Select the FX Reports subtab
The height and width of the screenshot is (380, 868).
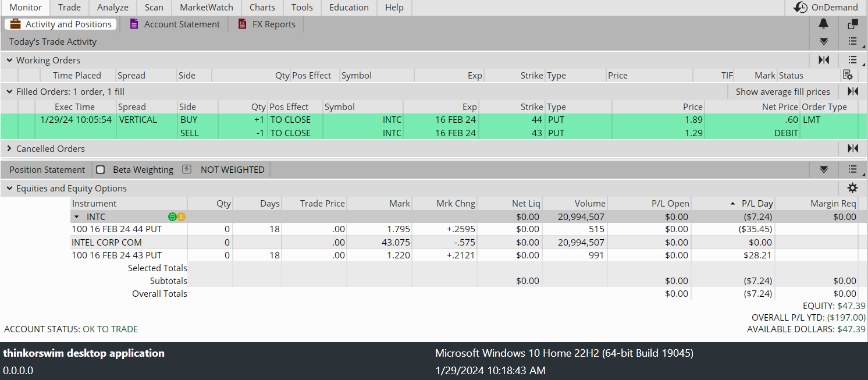pos(267,24)
